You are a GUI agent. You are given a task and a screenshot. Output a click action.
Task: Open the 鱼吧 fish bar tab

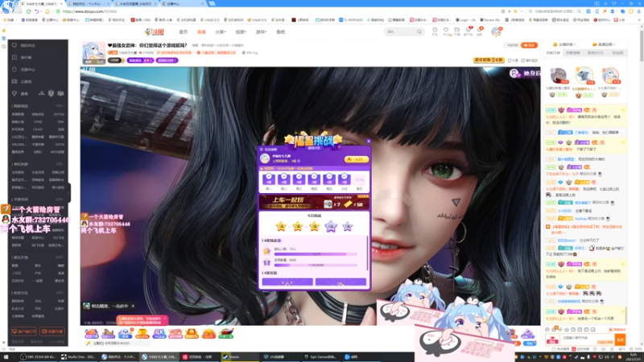click(x=280, y=32)
